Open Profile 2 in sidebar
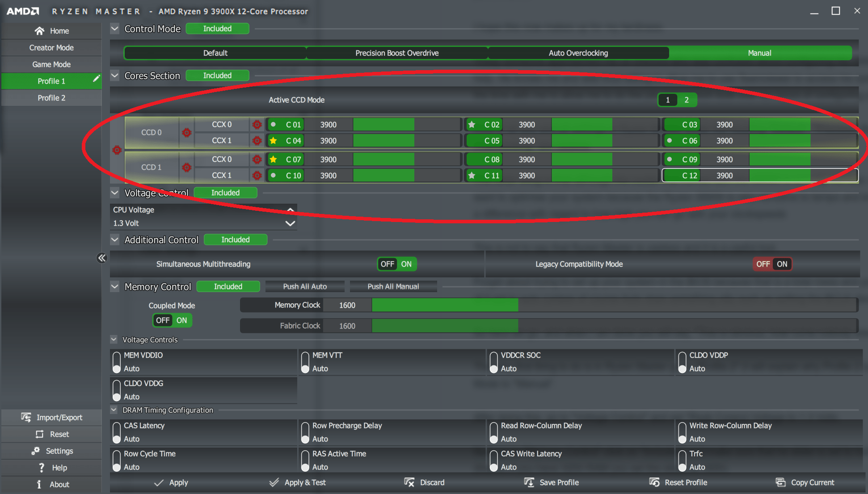The image size is (868, 494). [x=51, y=98]
